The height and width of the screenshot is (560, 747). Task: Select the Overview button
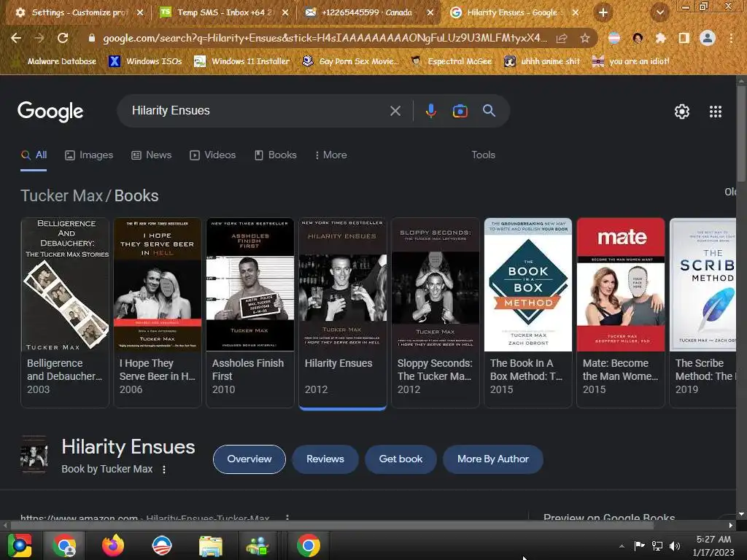point(249,459)
